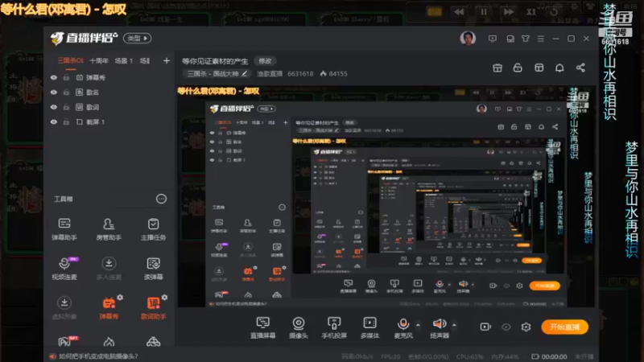Switch to 十周年 scene tab

click(99, 61)
